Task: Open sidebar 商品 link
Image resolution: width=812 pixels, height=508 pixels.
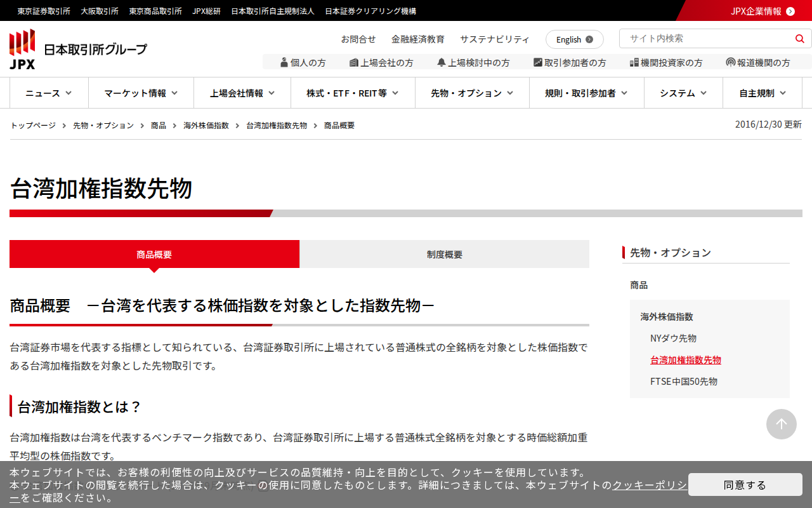Action: pyautogui.click(x=639, y=285)
